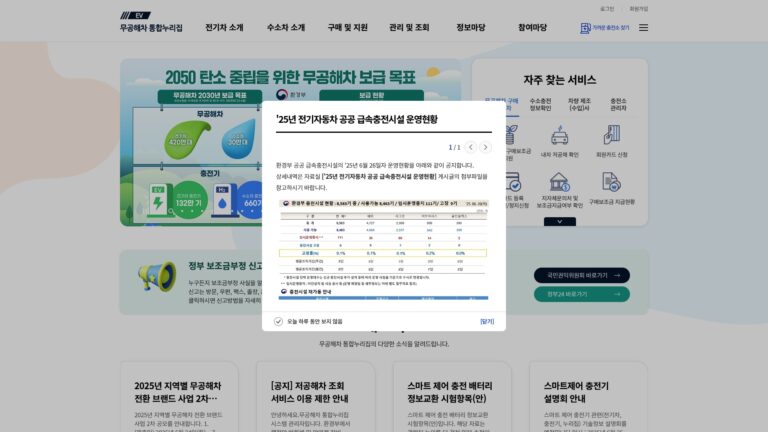
Task: Open [공지] 저공해차 조회 서비스 이용 제한 안내 card
Action: pyautogui.click(x=315, y=397)
